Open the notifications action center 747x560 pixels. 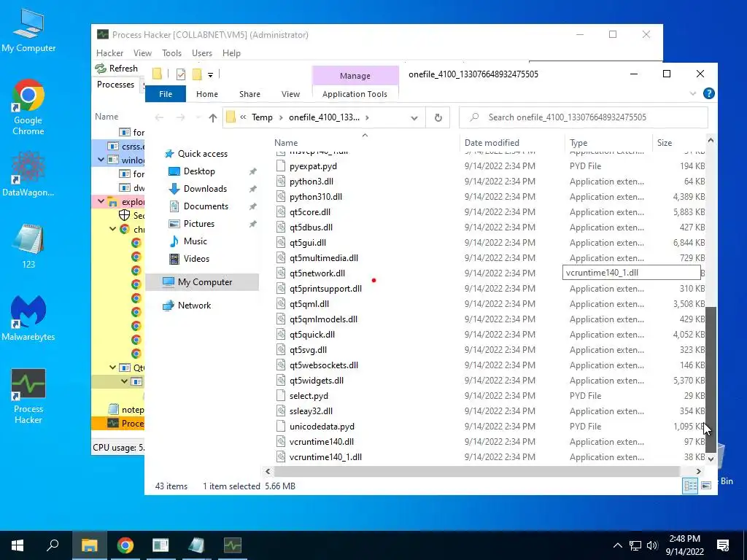click(x=723, y=545)
